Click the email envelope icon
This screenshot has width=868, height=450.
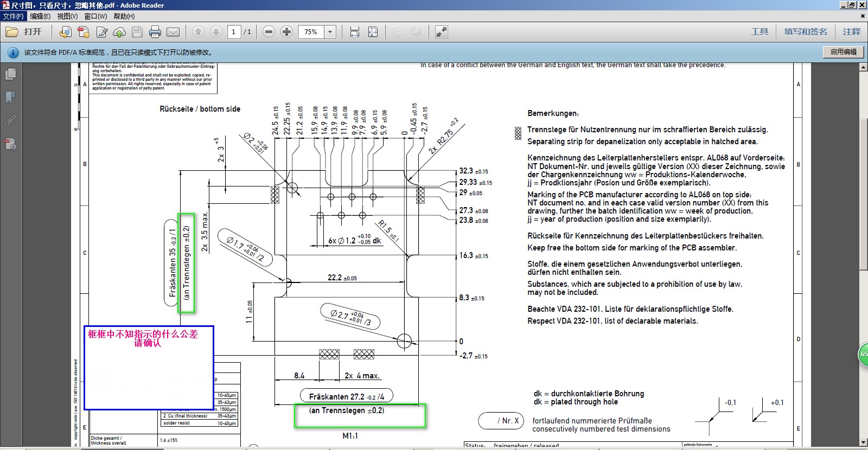(x=173, y=32)
